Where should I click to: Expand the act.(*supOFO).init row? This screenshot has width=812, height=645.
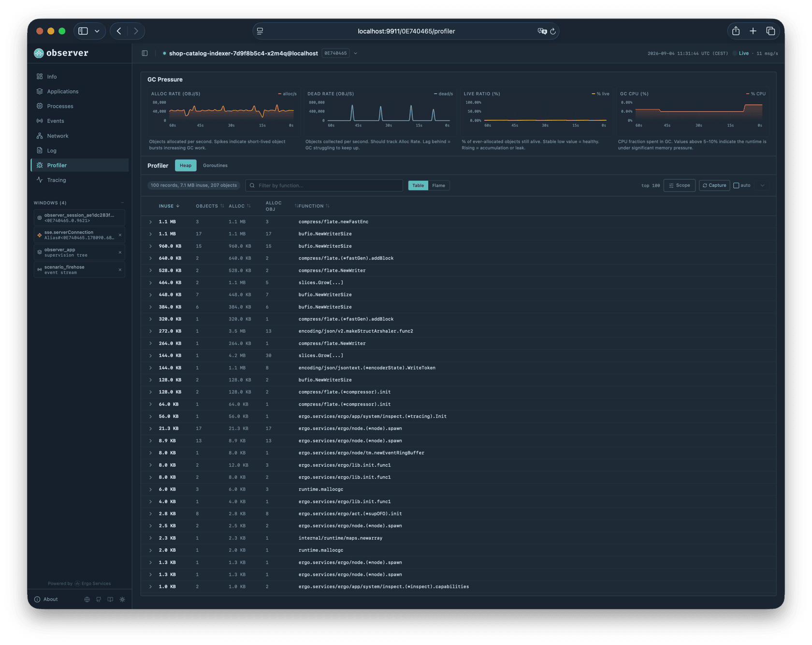point(150,514)
